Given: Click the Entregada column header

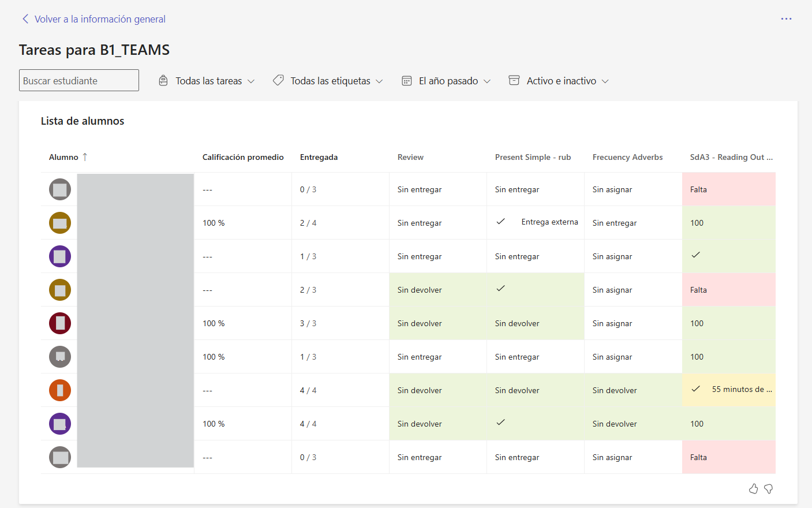Looking at the screenshot, I should pos(319,157).
